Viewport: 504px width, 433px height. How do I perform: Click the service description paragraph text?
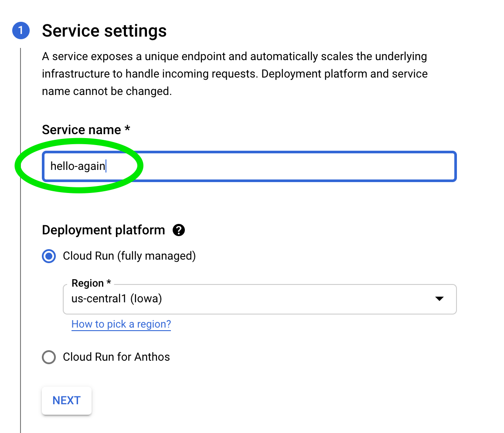click(x=235, y=74)
